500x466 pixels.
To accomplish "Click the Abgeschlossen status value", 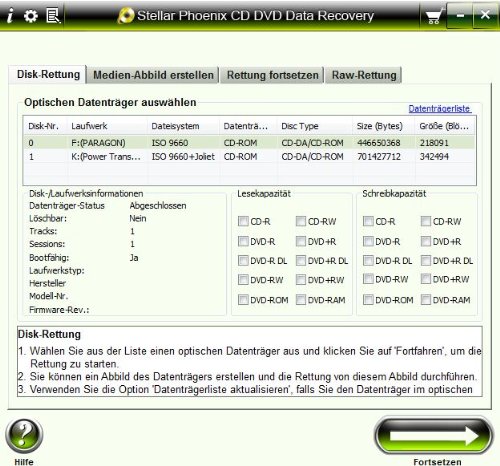I will [x=158, y=206].
